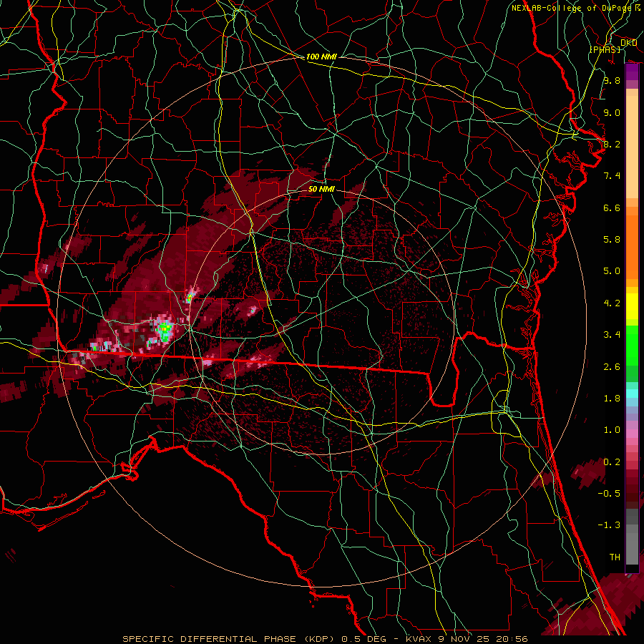This screenshot has width=644, height=644.
Task: Click the 100 NMI range ring label
Action: [321, 57]
